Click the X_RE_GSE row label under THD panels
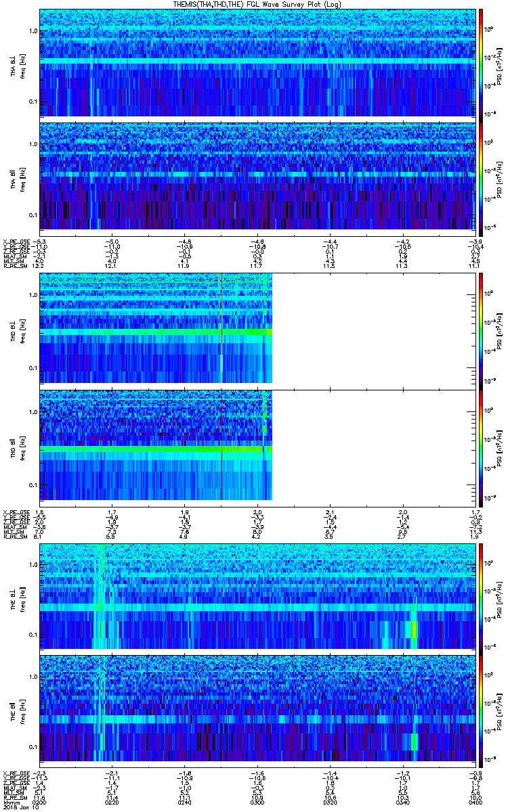Screen dimensions: 508x812 tap(16, 511)
